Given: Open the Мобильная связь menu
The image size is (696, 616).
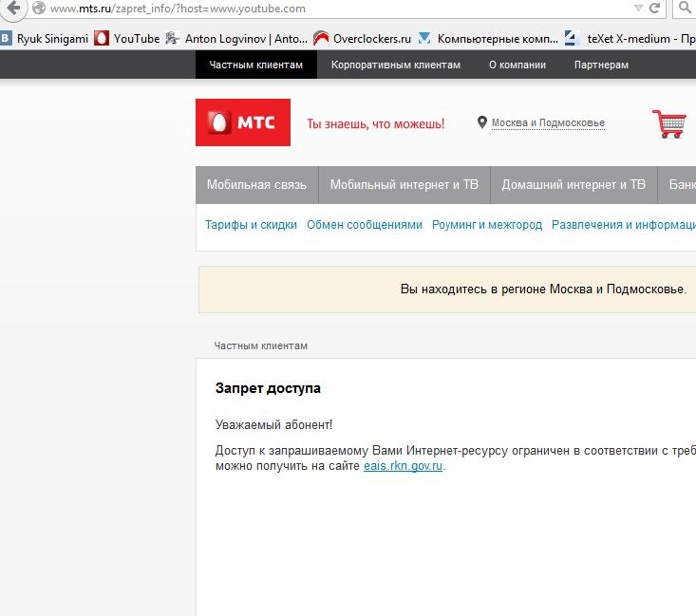Looking at the screenshot, I should point(256,185).
